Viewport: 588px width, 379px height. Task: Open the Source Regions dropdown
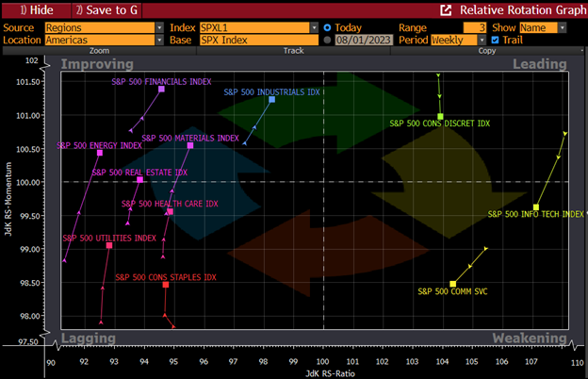pyautogui.click(x=160, y=27)
